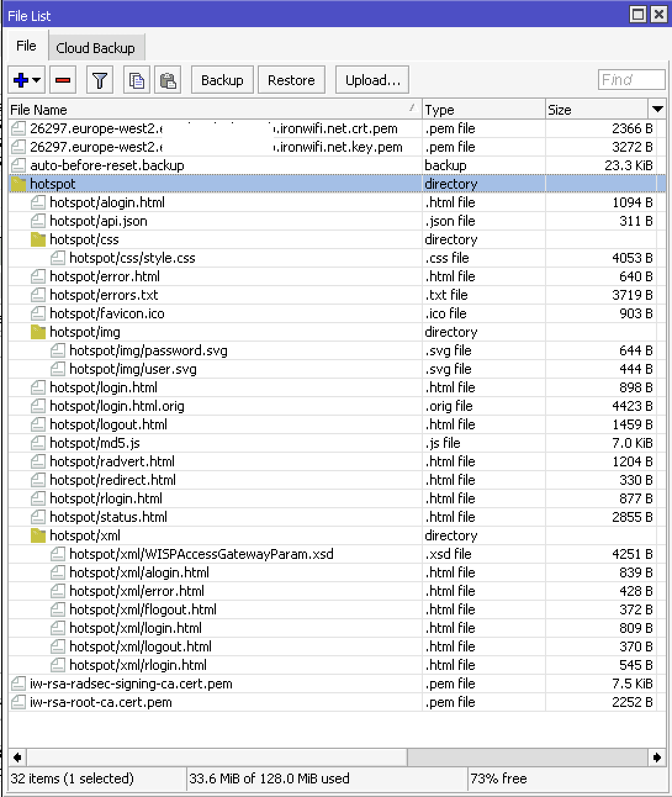Click file icon of hotspot/login.html.orig
The height and width of the screenshot is (797, 672).
[38, 406]
